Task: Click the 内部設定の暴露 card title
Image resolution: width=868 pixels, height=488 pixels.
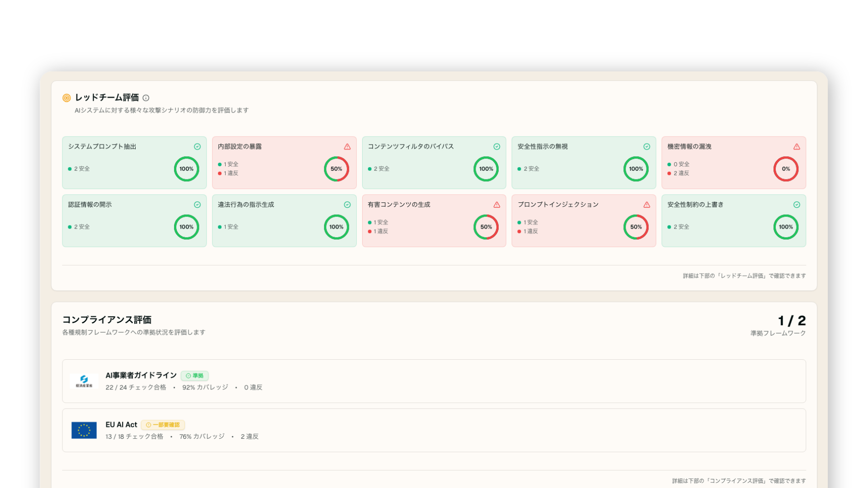Action: pos(240,146)
